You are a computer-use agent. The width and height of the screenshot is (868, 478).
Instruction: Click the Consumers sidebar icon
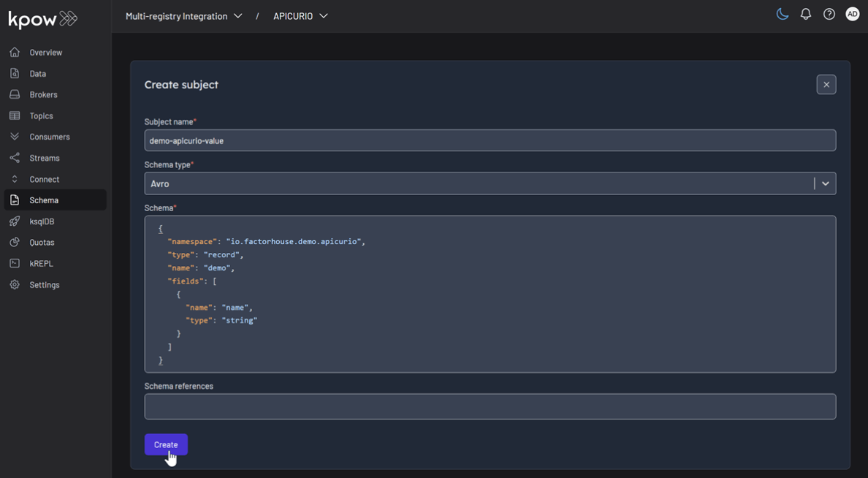pyautogui.click(x=14, y=136)
